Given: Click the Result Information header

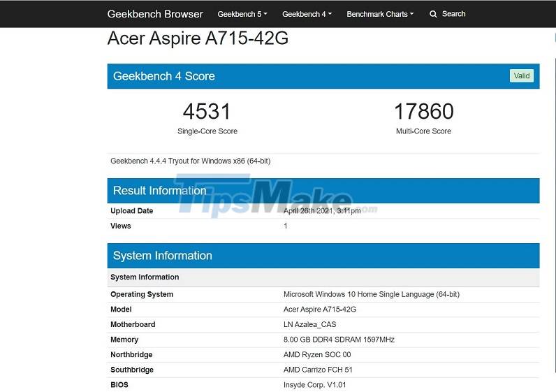Looking at the screenshot, I should 323,191.
